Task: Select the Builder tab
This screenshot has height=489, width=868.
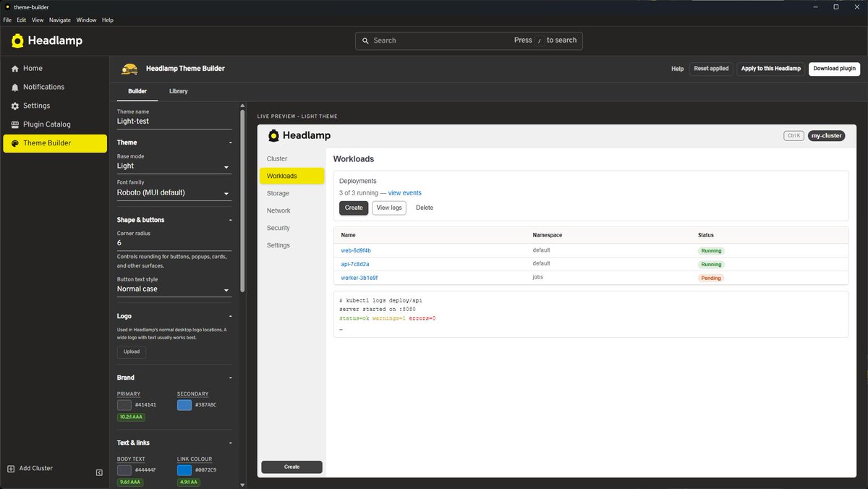Action: pos(137,91)
